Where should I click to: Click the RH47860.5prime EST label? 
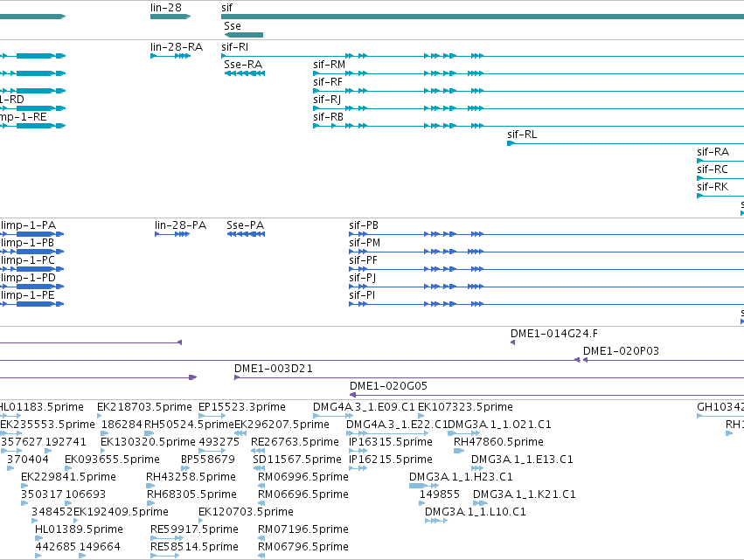[x=498, y=442]
